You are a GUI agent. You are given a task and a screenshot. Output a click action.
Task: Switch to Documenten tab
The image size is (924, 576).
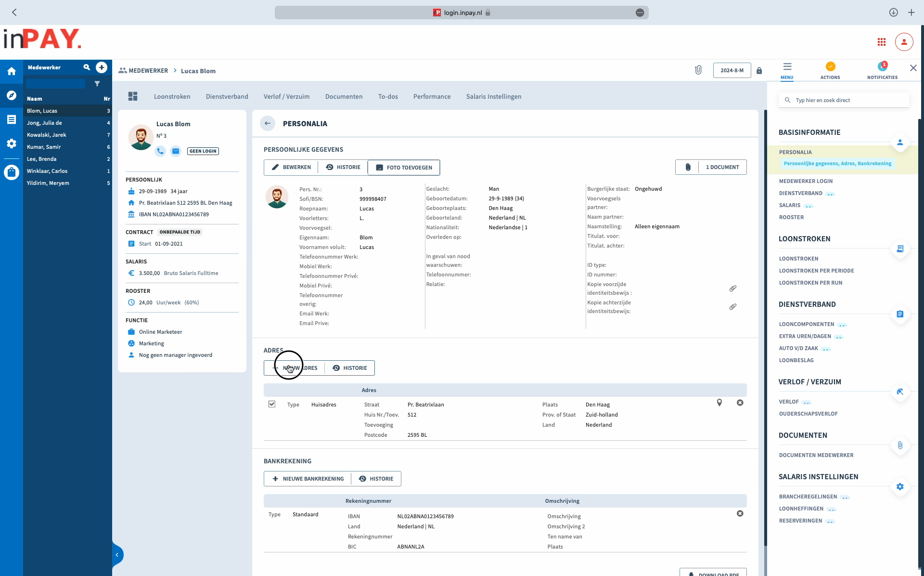point(344,96)
